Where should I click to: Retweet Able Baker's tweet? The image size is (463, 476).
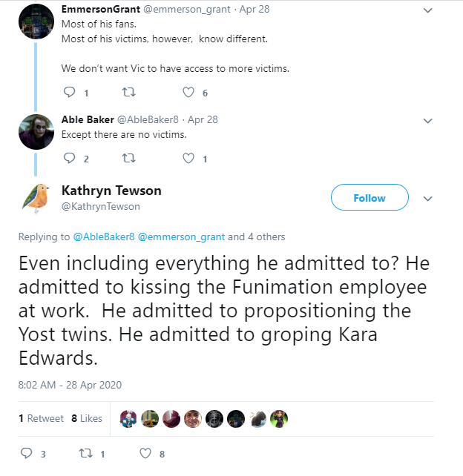coord(129,158)
